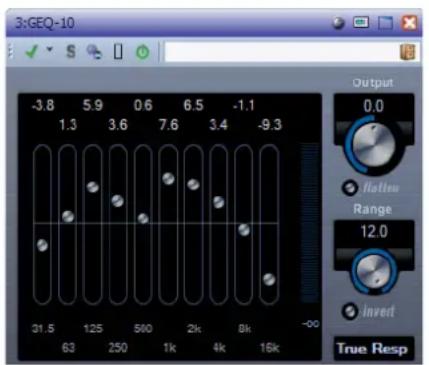This screenshot has height=365, width=429.
Task: Click the 7.6 gain value
Action: [x=169, y=125]
